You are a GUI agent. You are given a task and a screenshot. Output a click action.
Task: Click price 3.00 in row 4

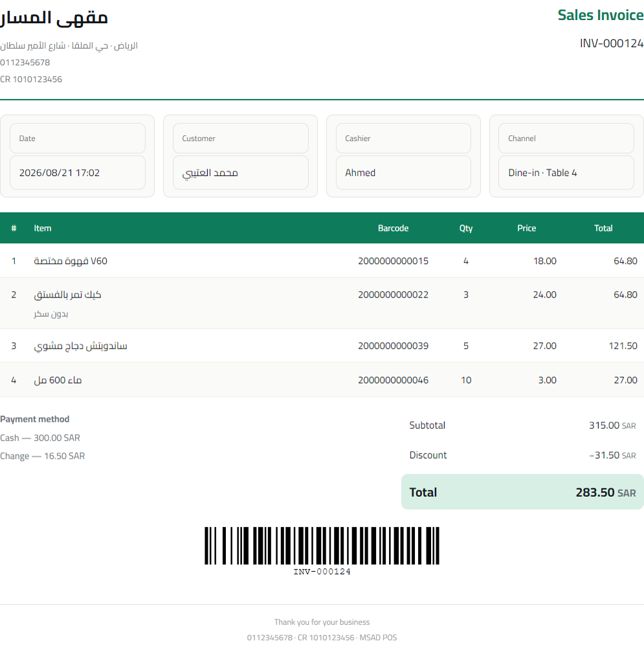[x=548, y=380]
